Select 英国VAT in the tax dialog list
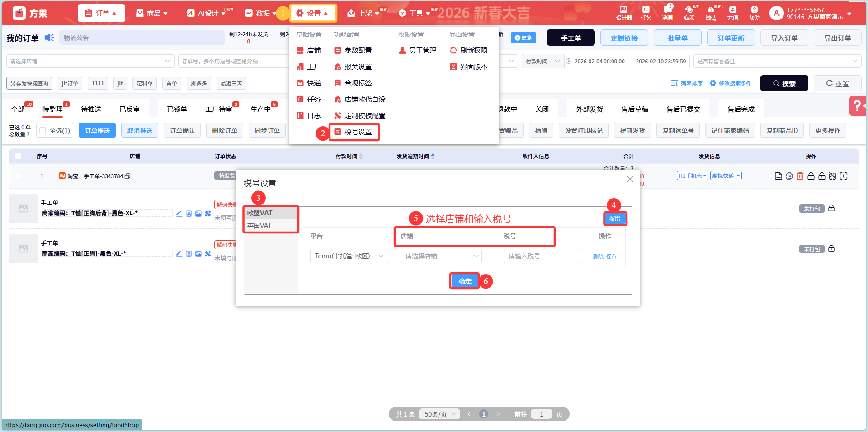This screenshot has width=868, height=432. click(271, 226)
